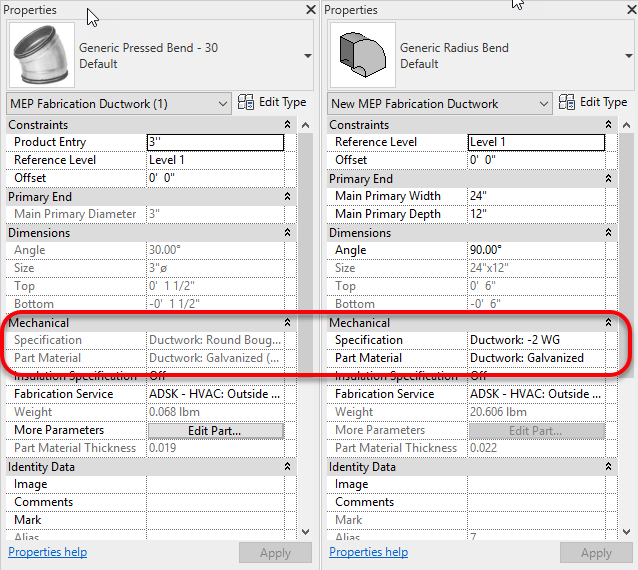638x570 pixels.
Task: Collapse left Dimensions section
Action: (288, 233)
